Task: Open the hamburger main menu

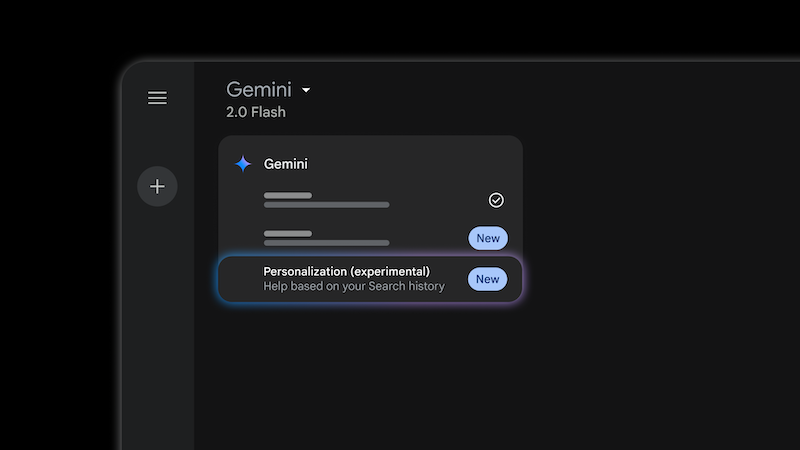Action: [x=157, y=98]
